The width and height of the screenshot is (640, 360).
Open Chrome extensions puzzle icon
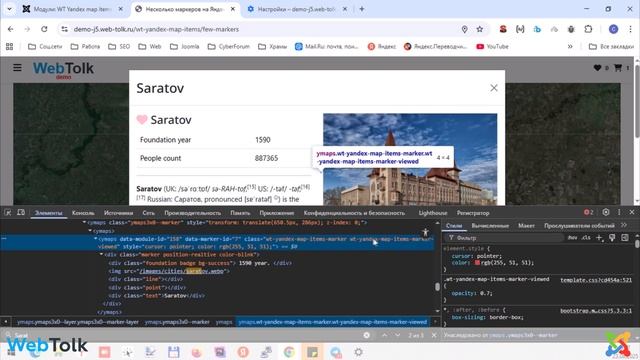pos(588,29)
